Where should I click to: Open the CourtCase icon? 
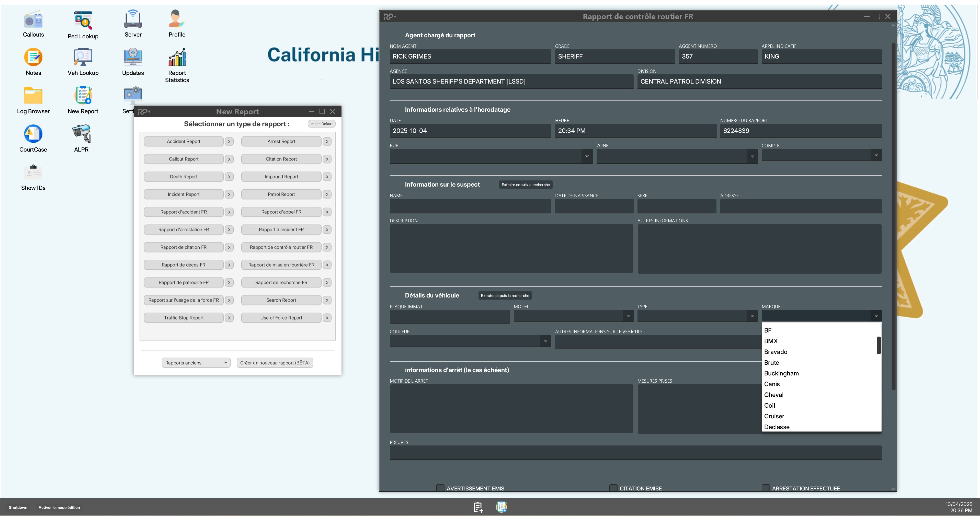(x=33, y=134)
